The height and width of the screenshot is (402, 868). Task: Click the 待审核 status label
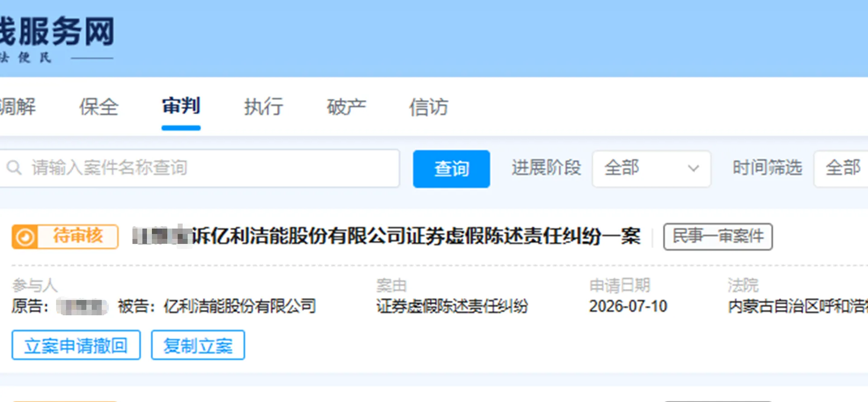[78, 236]
